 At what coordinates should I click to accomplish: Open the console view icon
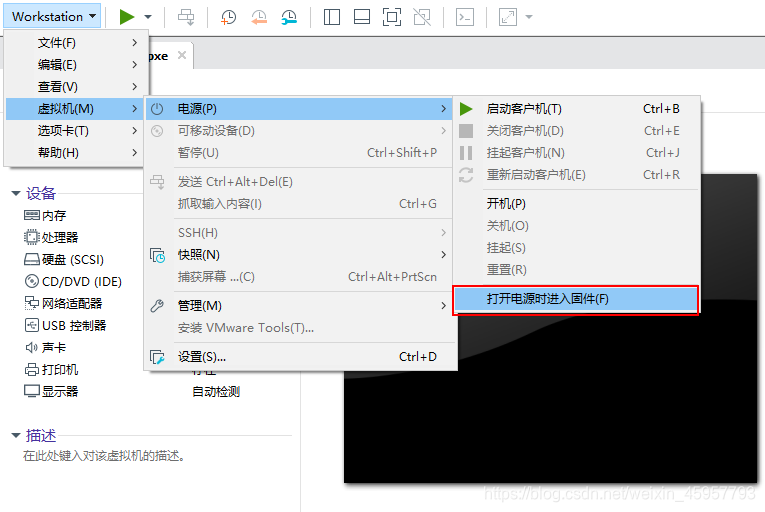(x=464, y=17)
